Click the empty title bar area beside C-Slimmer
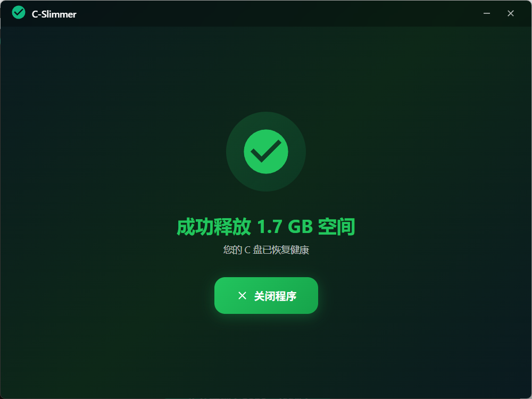Screen dimensions: 532x399 tap(271, 13)
